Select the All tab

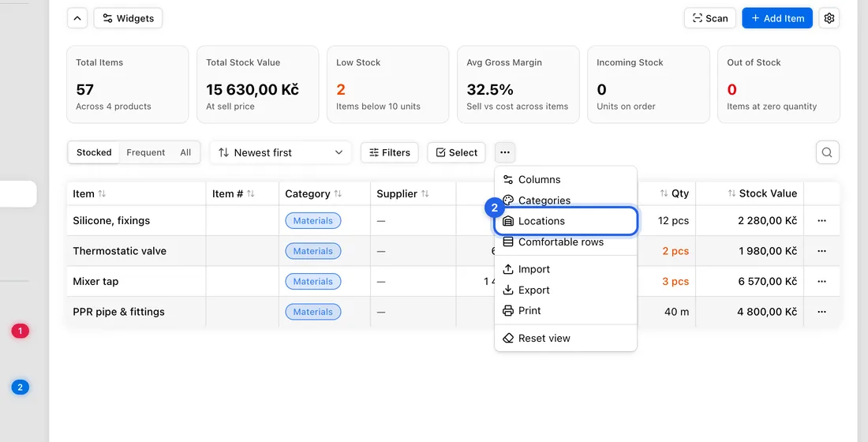click(185, 152)
